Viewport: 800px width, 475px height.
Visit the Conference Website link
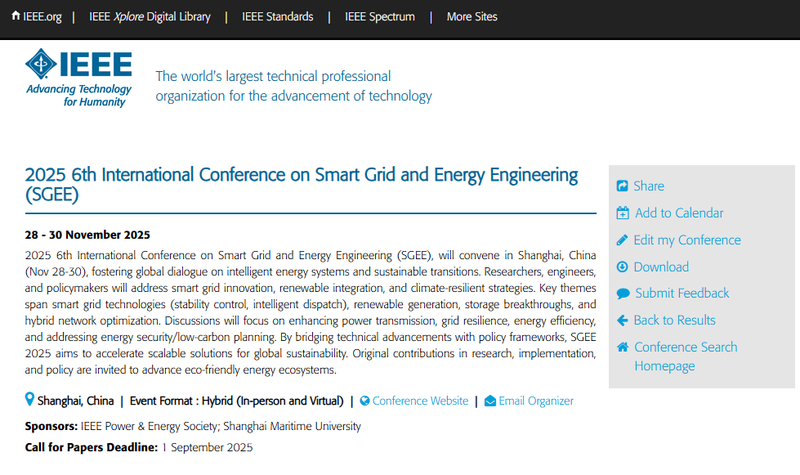coord(420,401)
